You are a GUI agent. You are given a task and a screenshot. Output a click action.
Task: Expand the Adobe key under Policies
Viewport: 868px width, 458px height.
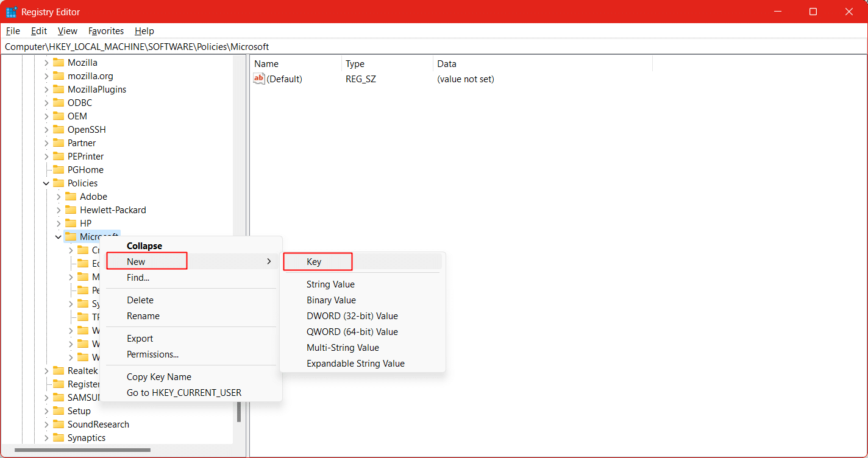pos(59,196)
